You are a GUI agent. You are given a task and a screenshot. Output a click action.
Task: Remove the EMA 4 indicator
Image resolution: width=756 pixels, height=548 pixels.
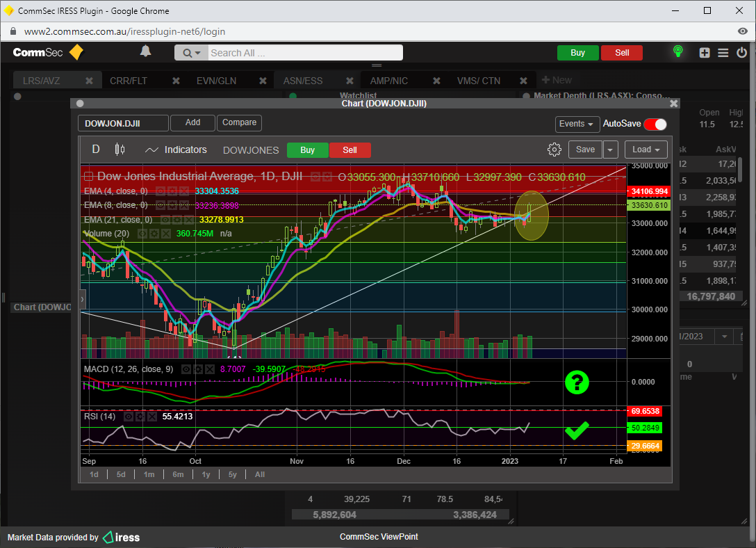[x=183, y=191]
